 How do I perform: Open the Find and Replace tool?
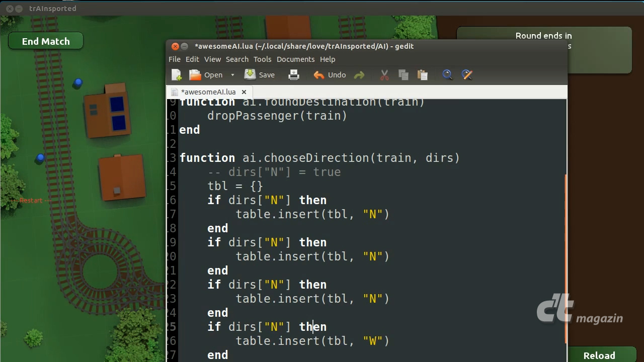coord(467,75)
